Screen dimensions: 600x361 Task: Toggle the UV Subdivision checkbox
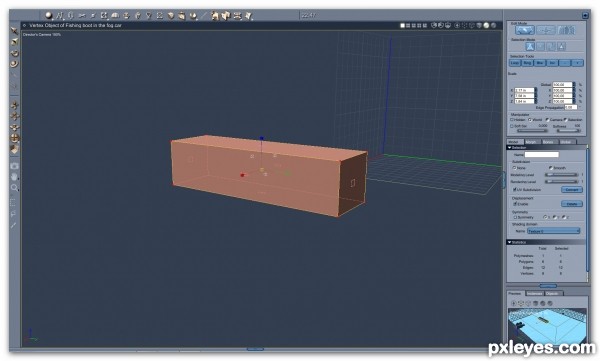point(515,189)
